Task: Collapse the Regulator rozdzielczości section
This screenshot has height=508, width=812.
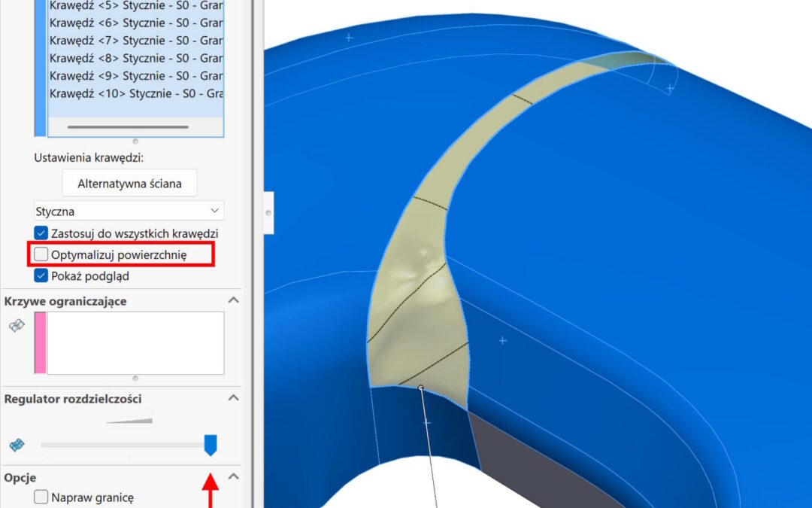Action: click(233, 398)
